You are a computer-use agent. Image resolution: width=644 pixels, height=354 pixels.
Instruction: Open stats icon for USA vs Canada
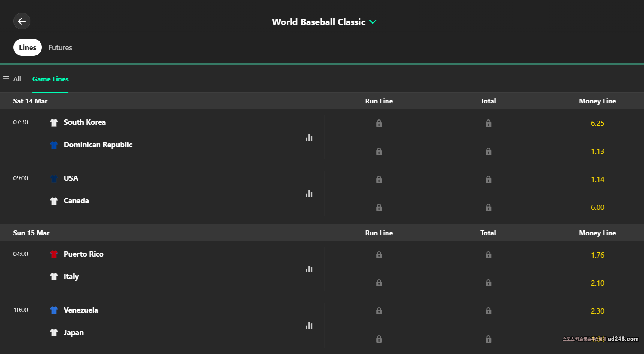pos(309,193)
